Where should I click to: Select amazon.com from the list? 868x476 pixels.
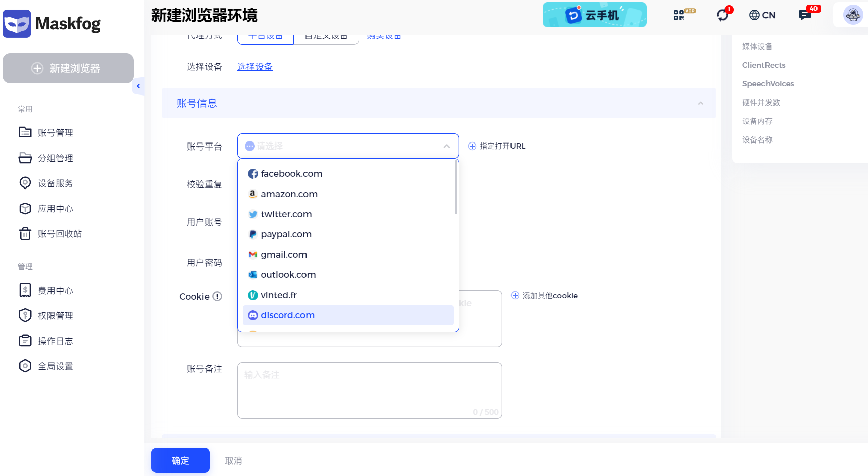pyautogui.click(x=348, y=194)
